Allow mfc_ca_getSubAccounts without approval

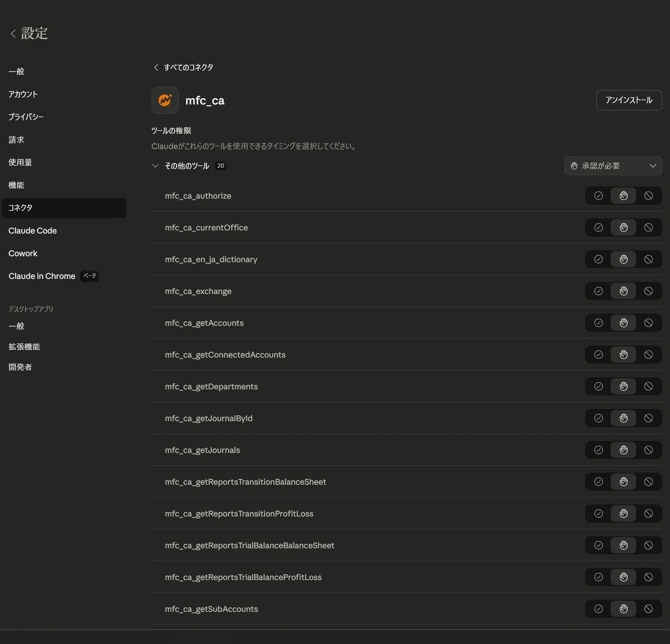tap(599, 609)
